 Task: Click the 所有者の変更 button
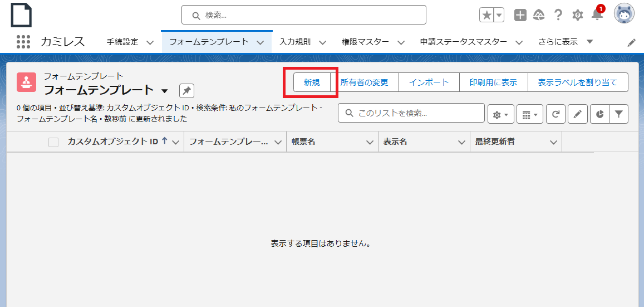(x=365, y=82)
